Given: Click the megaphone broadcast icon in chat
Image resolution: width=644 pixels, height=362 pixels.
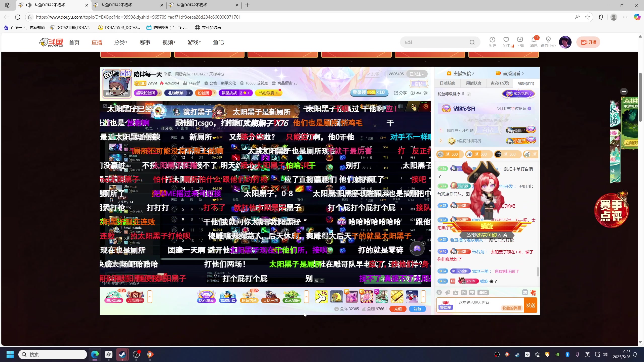Looking at the screenshot, I should coord(447,292).
